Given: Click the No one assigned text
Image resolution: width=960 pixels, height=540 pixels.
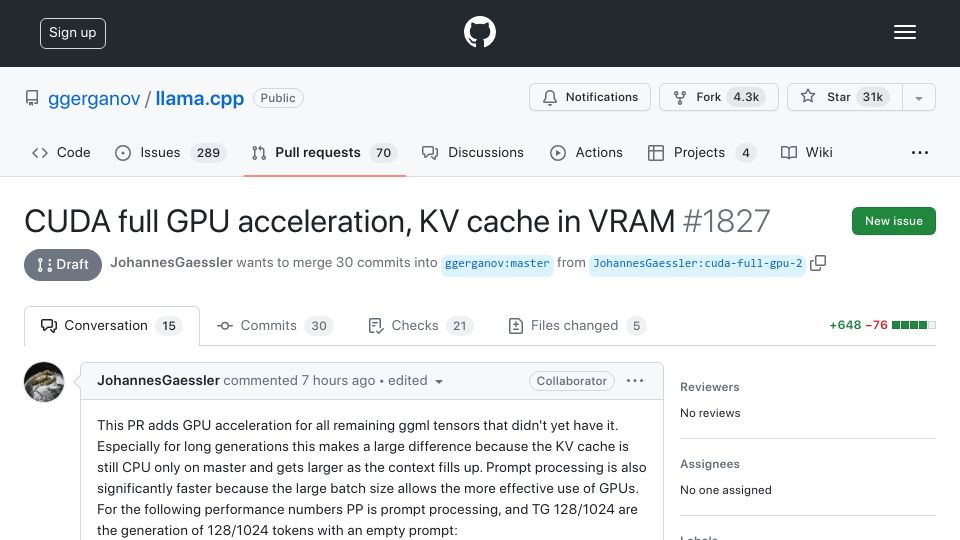Looking at the screenshot, I should [726, 490].
